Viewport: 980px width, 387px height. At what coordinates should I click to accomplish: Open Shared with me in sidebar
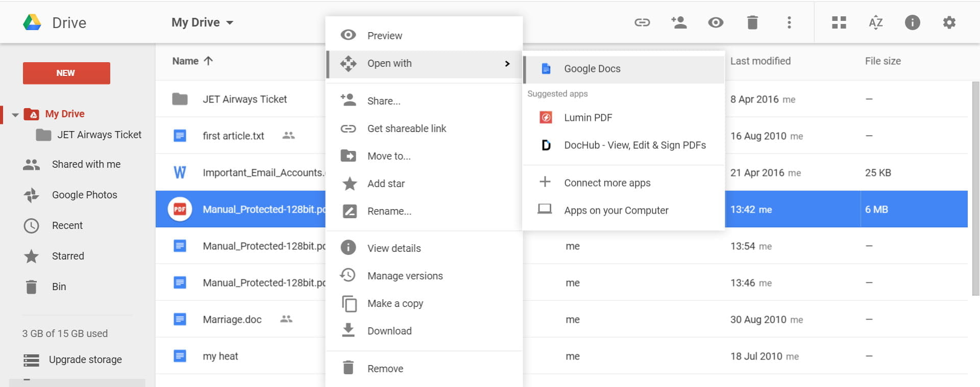pyautogui.click(x=86, y=164)
